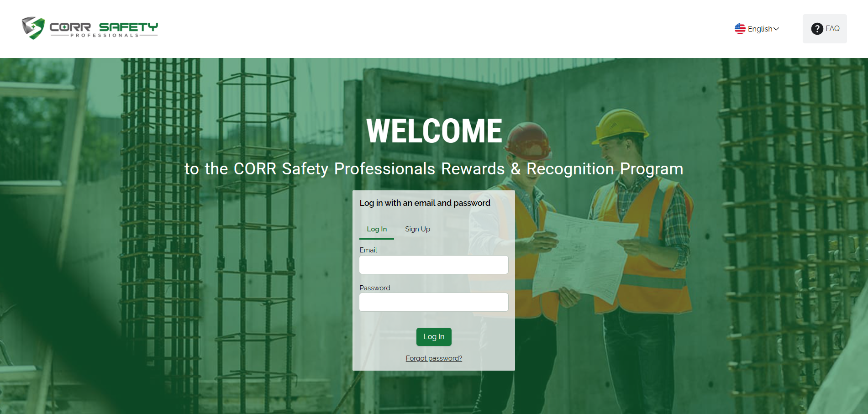Click the Email field label
Screen dimensions: 868x414
tap(368, 250)
